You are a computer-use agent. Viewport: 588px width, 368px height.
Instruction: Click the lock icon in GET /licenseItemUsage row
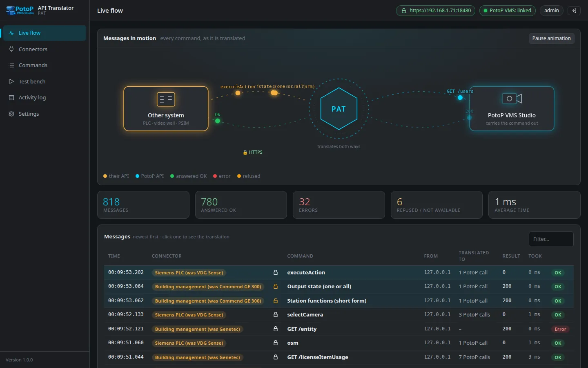(x=276, y=357)
